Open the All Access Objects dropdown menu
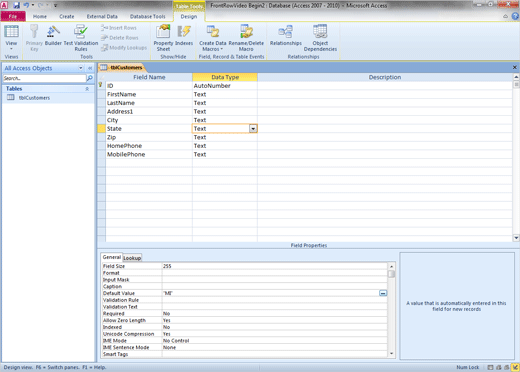 (81, 68)
